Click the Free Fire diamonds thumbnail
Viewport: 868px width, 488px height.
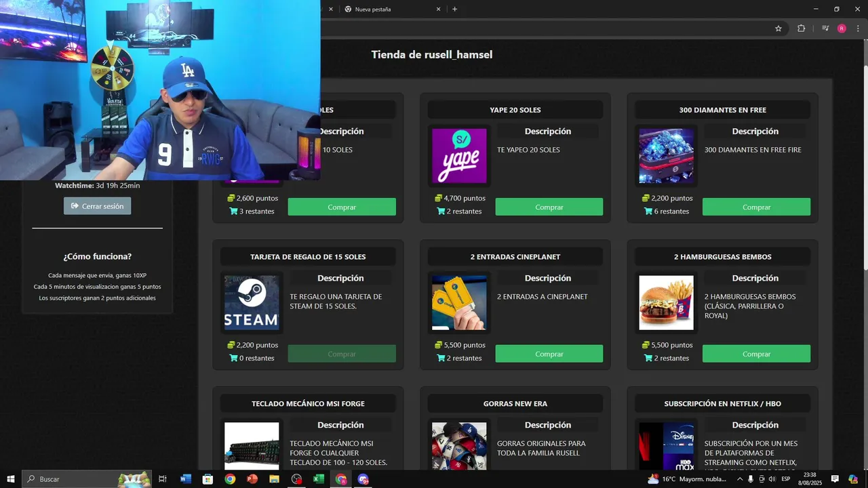(666, 156)
